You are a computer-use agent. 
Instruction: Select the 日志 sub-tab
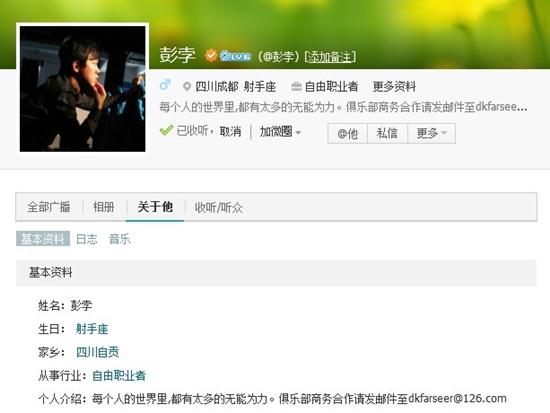87,239
